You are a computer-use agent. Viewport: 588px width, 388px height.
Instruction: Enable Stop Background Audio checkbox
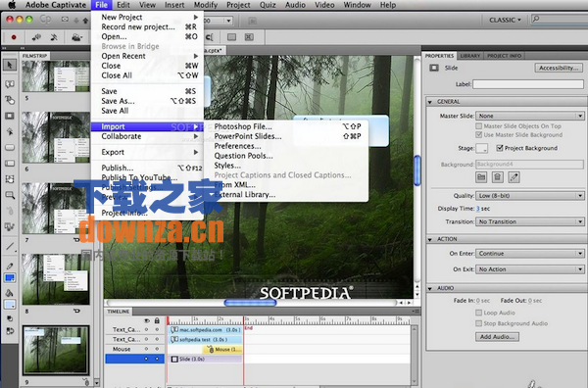(x=478, y=323)
